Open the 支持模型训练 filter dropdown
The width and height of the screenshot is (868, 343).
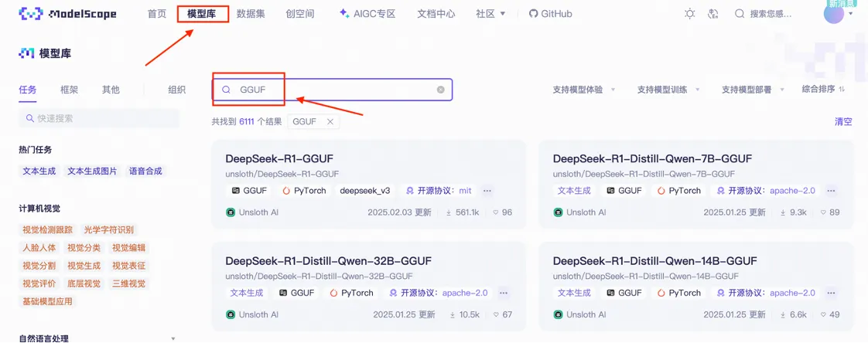[x=668, y=90]
